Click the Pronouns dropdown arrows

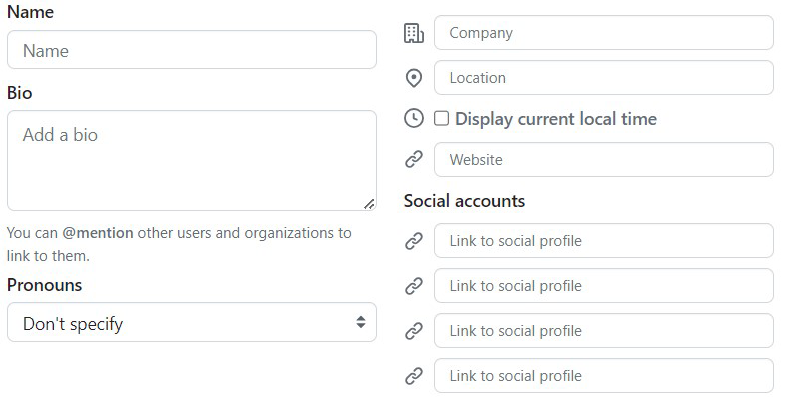click(361, 323)
